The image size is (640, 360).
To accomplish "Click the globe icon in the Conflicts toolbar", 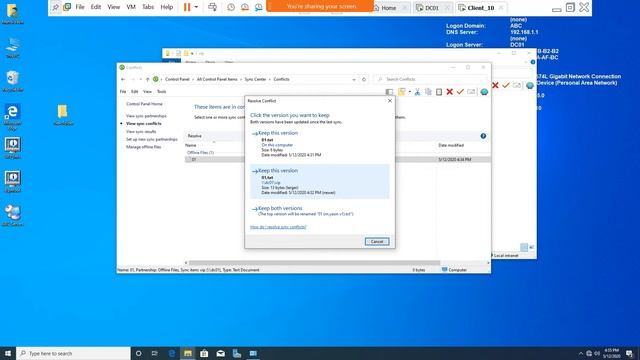I will (484, 92).
